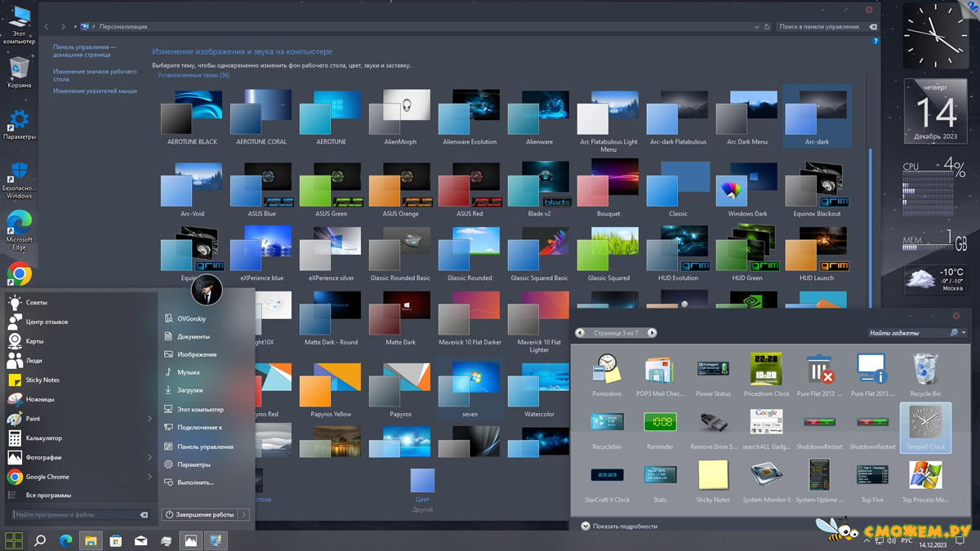Click the Windows Start button
The image size is (980, 551).
coord(14,540)
